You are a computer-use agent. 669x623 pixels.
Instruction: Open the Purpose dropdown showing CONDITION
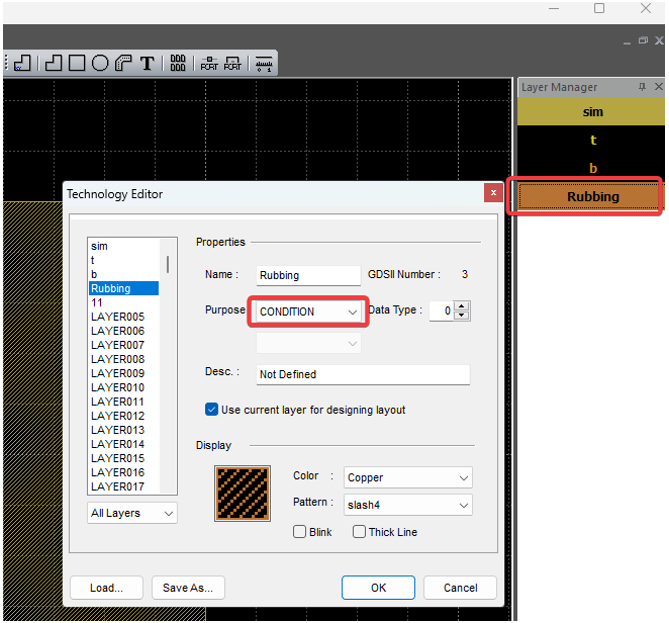pos(308,312)
